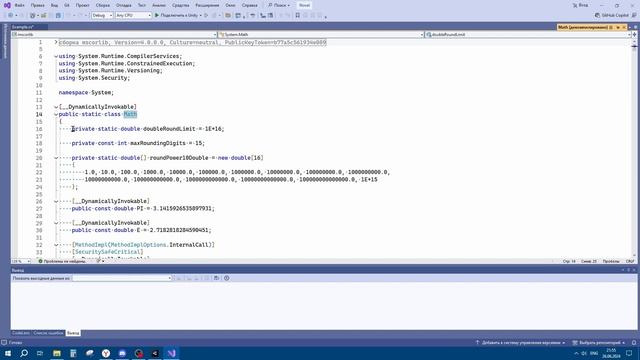Open GitHub Copilot
640x360 pixels.
coord(611,15)
